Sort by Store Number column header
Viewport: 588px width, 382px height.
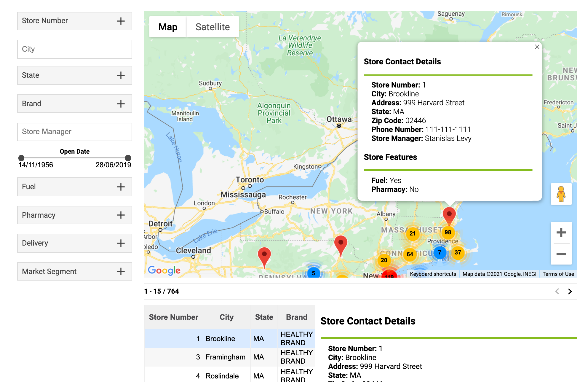coord(173,317)
